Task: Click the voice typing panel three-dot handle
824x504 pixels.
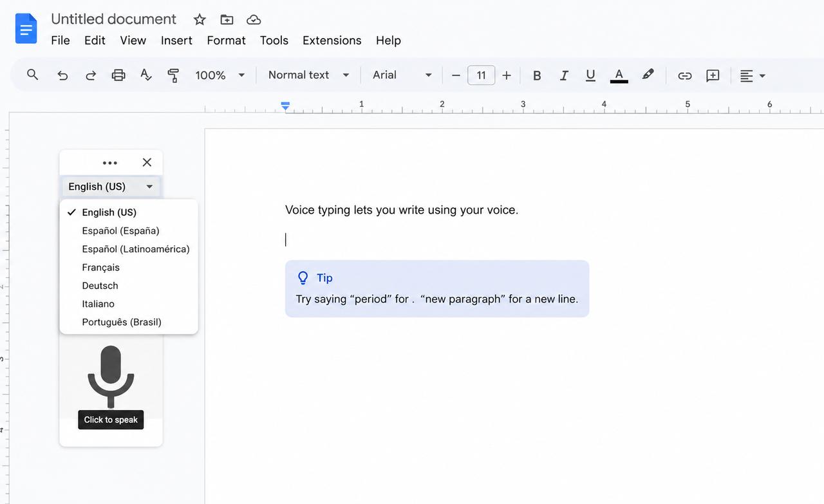Action: [x=110, y=163]
